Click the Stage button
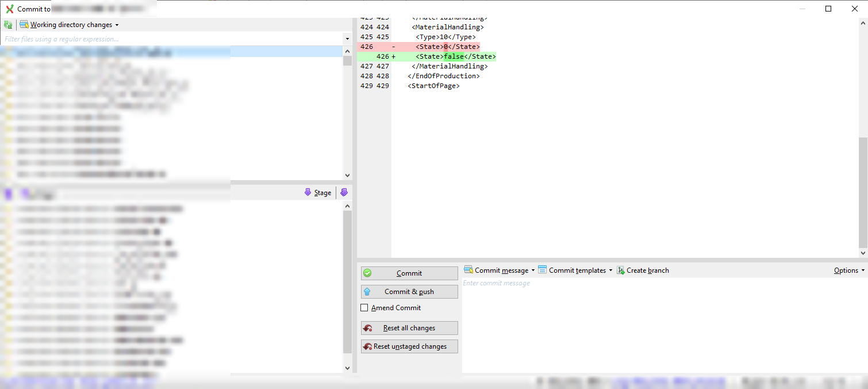The width and height of the screenshot is (868, 389). pos(318,193)
